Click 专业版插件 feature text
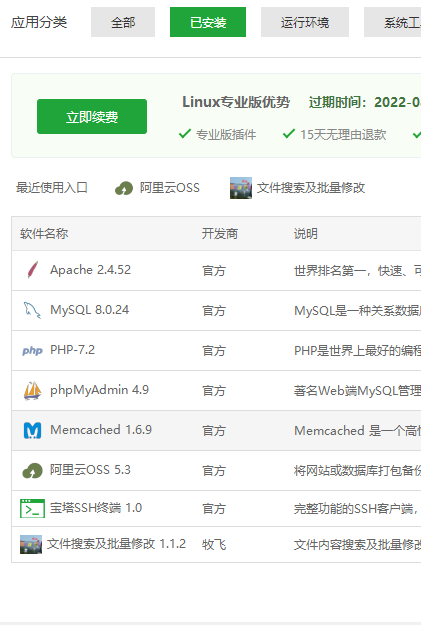This screenshot has width=421, height=625. click(226, 135)
